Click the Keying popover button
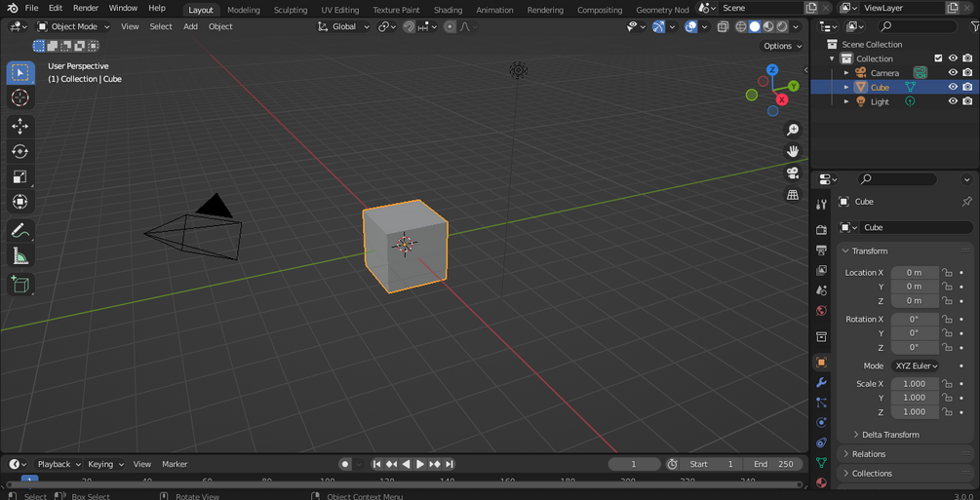This screenshot has width=980, height=500. tap(105, 464)
